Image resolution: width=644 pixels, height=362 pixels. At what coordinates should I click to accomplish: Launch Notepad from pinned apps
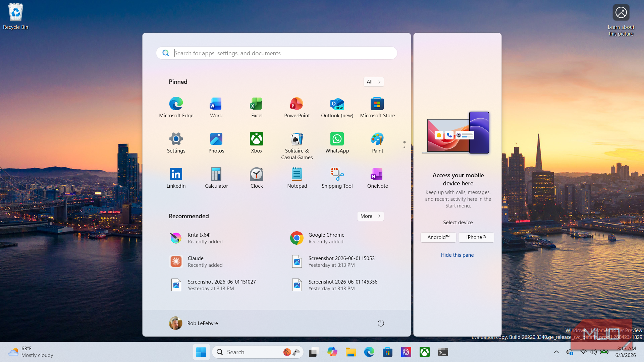(x=297, y=178)
